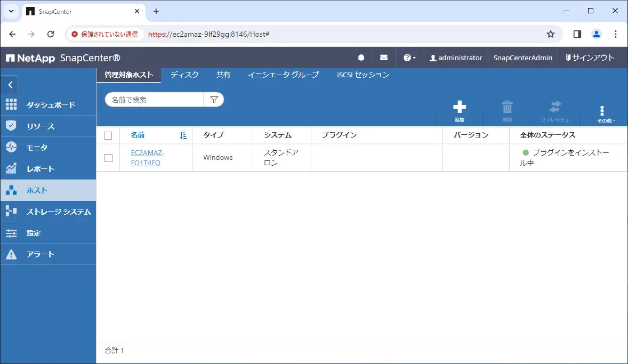Viewport: 628px width, 364px height.
Task: Open ストレージ システム section
Action: coord(48,212)
